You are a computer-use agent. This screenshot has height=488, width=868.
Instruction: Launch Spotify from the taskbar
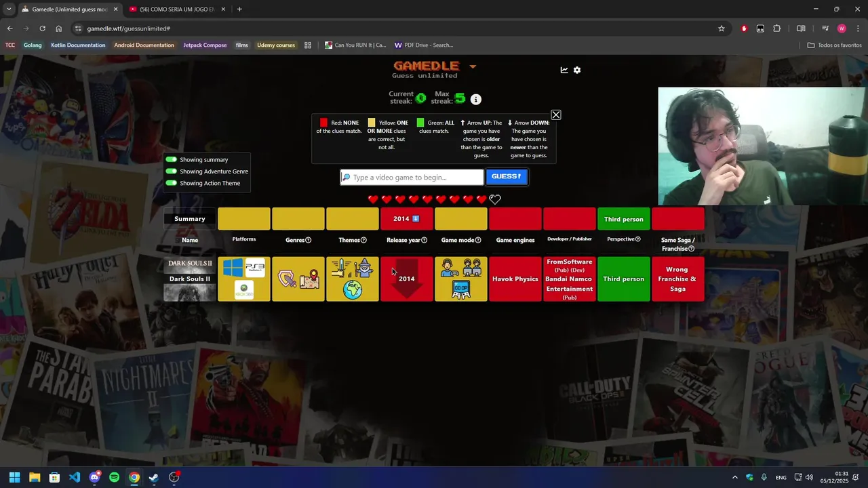pos(114,477)
